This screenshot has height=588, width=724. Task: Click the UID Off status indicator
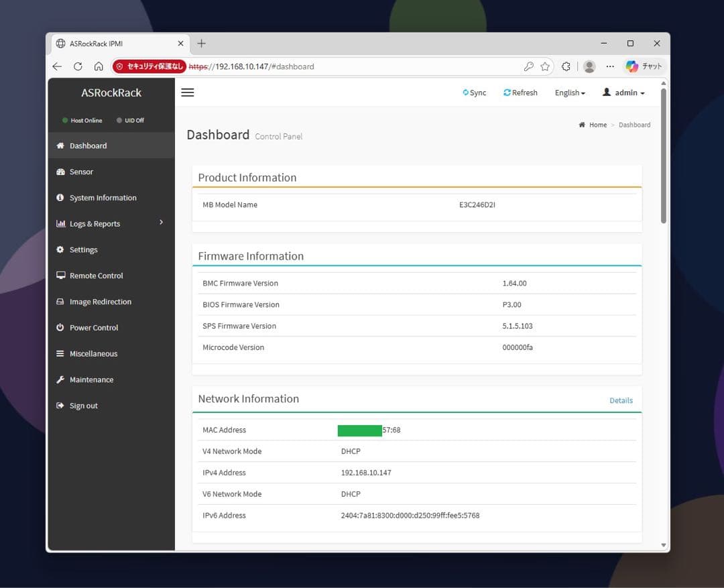(x=130, y=121)
